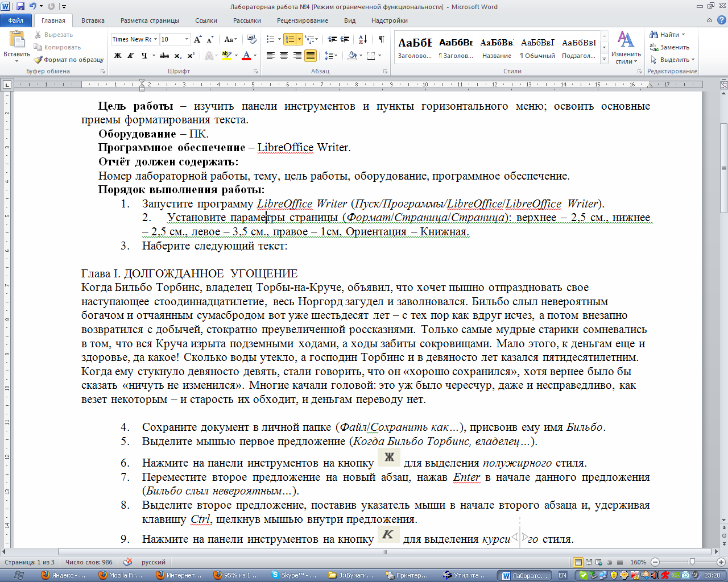The width and height of the screenshot is (728, 582).
Task: Toggle italic (К) formatting
Action: coord(130,56)
